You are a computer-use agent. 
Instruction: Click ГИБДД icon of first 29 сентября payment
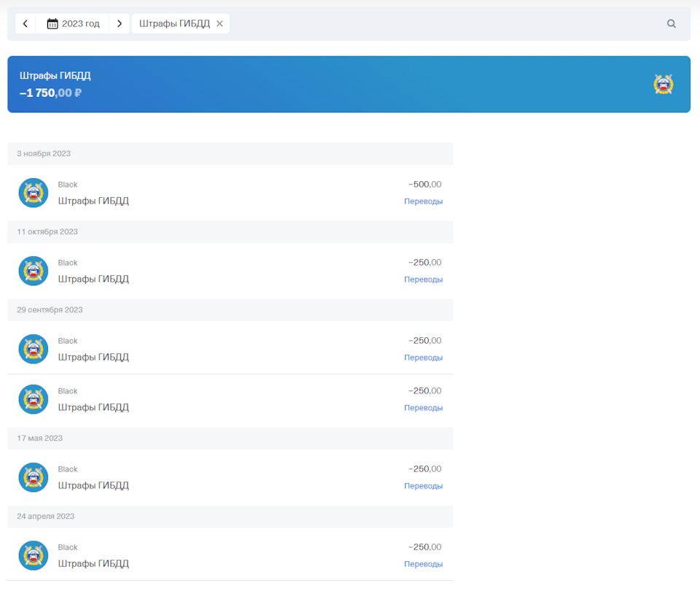pyautogui.click(x=34, y=350)
